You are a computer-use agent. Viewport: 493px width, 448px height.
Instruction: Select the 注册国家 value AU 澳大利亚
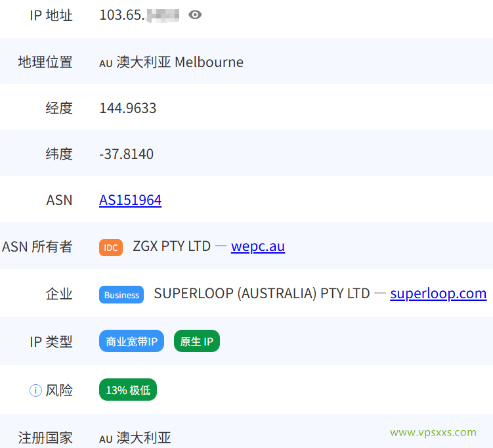pos(135,437)
